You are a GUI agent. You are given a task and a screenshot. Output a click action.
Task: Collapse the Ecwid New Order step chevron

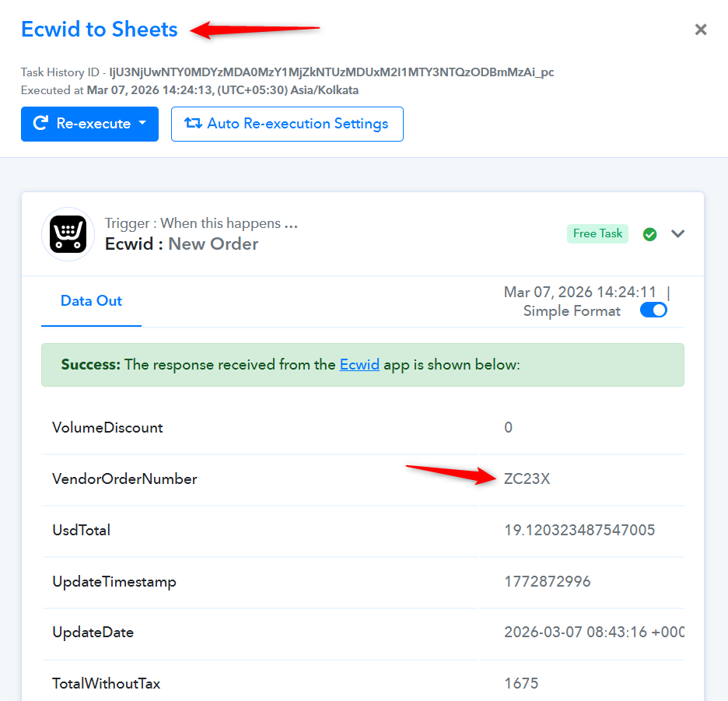coord(678,233)
